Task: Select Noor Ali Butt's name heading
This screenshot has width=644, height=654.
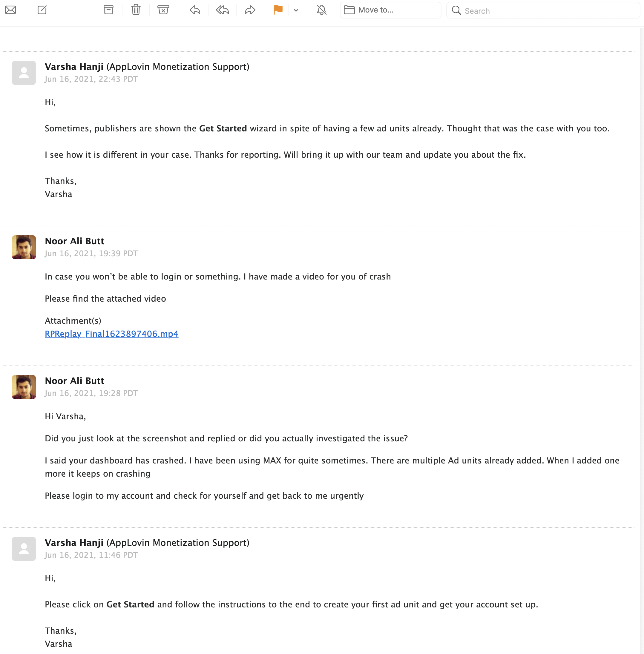Action: pos(74,241)
